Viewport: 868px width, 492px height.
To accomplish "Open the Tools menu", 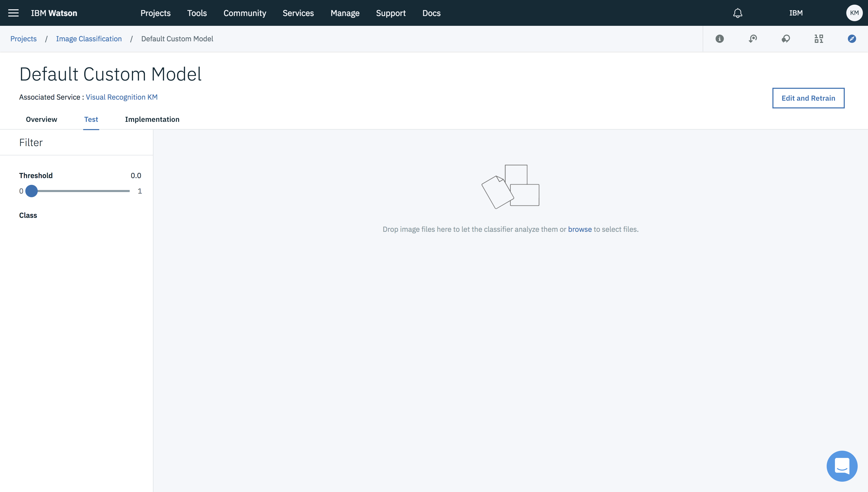I will tap(197, 13).
